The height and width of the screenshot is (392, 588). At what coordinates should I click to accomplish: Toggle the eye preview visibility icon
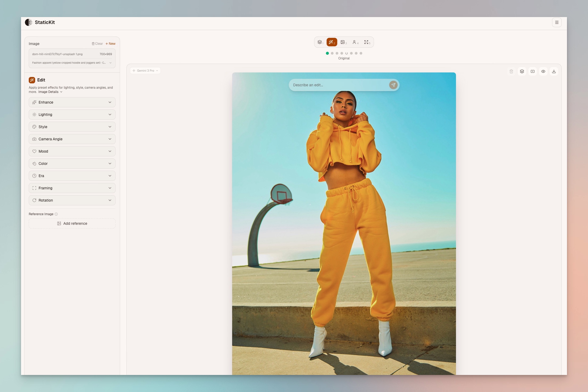(543, 71)
